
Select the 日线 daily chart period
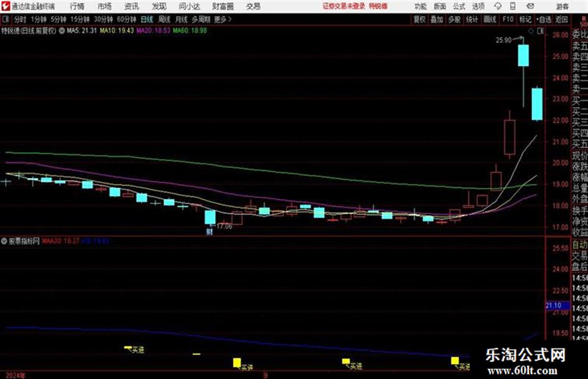click(x=147, y=19)
